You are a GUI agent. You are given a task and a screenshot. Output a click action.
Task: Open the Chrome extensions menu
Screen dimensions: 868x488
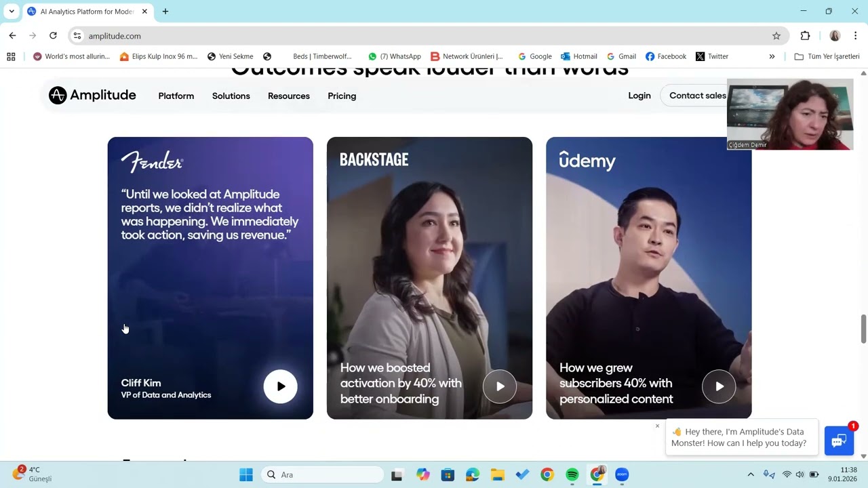(805, 36)
